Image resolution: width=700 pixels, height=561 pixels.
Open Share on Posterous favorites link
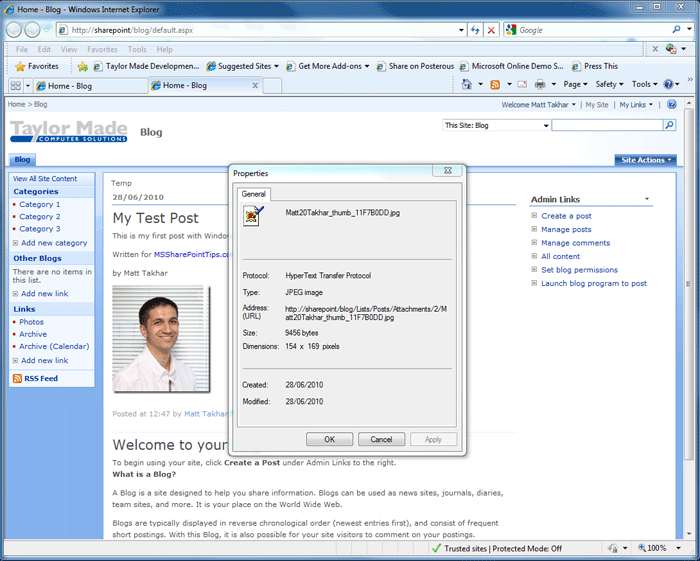coord(415,66)
